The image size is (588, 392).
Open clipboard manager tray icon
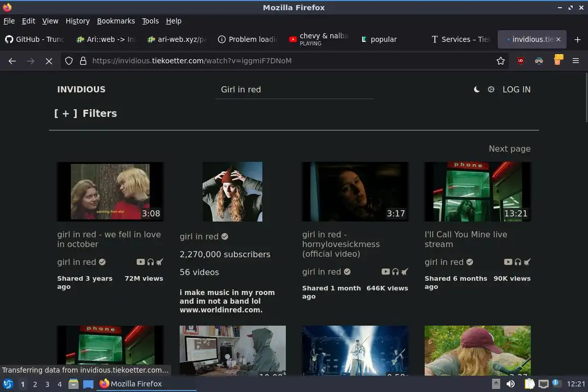[529, 384]
